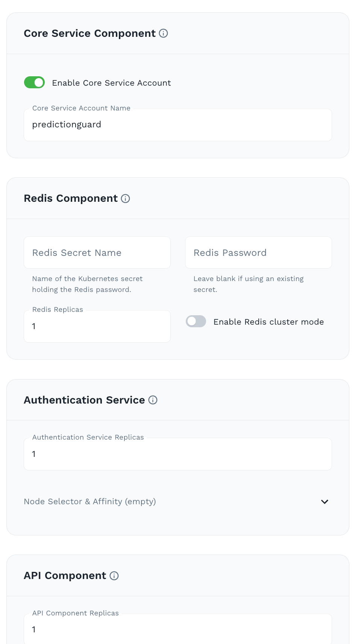Focus the Redis Password field
Screen dimensions: 355x644
point(258,252)
